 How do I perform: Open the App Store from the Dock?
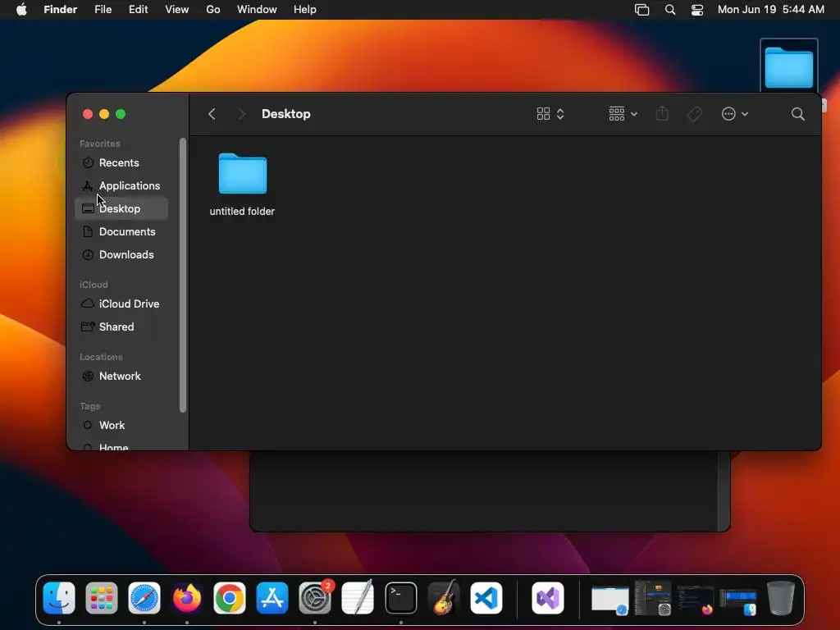click(x=272, y=598)
